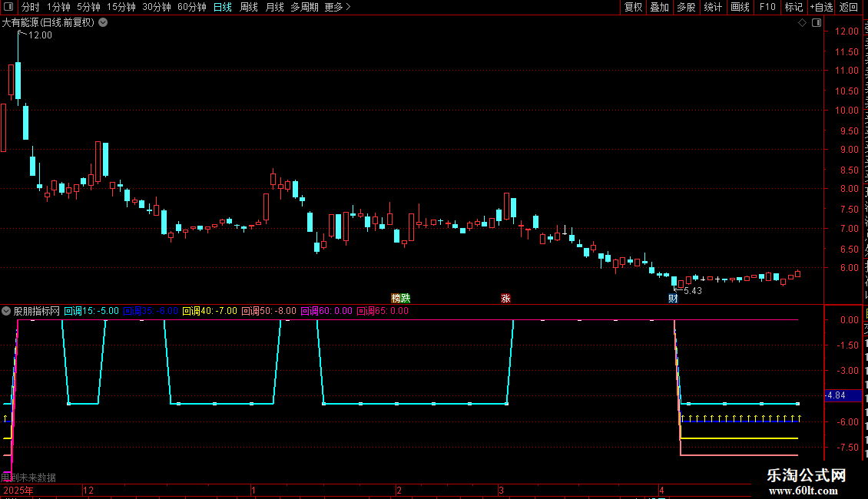The image size is (868, 499).
Task: Click the 统计 statistics button
Action: click(x=712, y=7)
